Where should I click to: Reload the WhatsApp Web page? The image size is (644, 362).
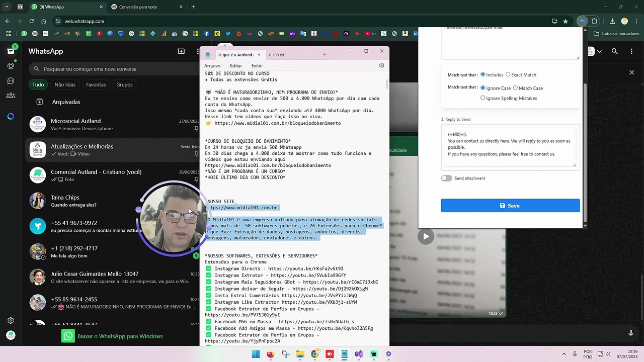31,21
